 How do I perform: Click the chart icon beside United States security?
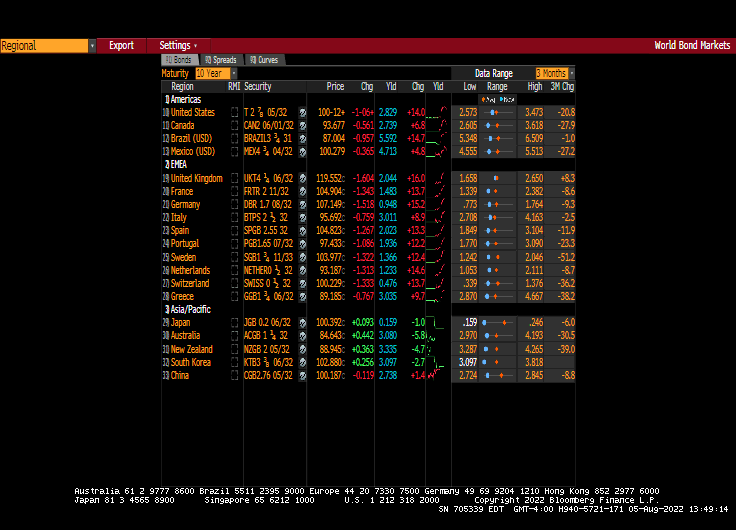click(x=302, y=113)
